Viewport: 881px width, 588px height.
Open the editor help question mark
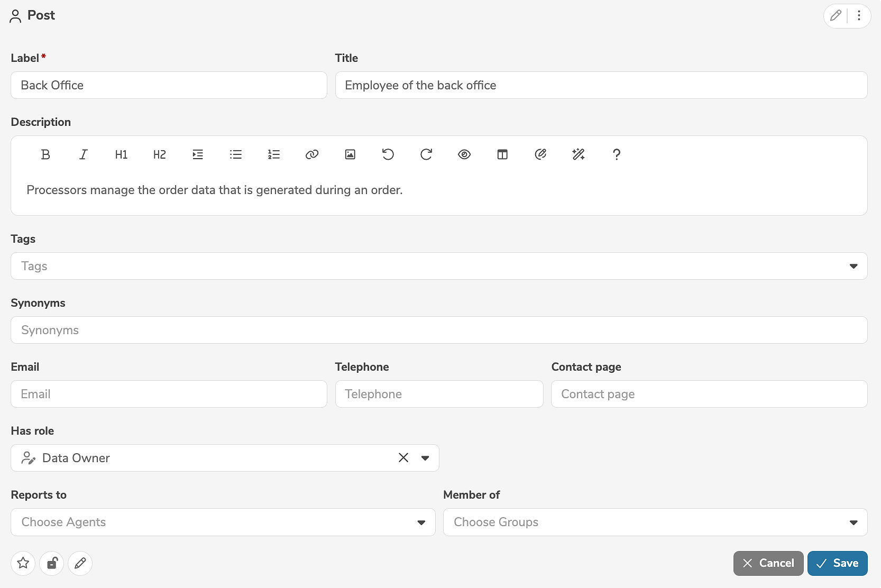click(x=617, y=154)
